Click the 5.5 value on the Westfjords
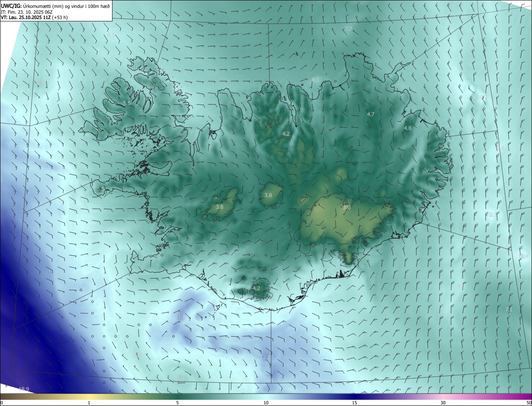The width and height of the screenshot is (532, 406). tap(127, 103)
